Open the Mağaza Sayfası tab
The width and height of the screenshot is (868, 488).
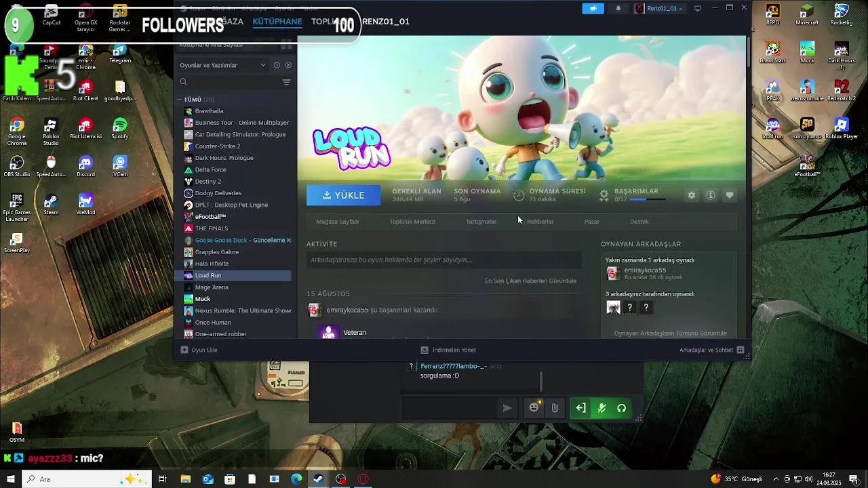[x=338, y=222]
